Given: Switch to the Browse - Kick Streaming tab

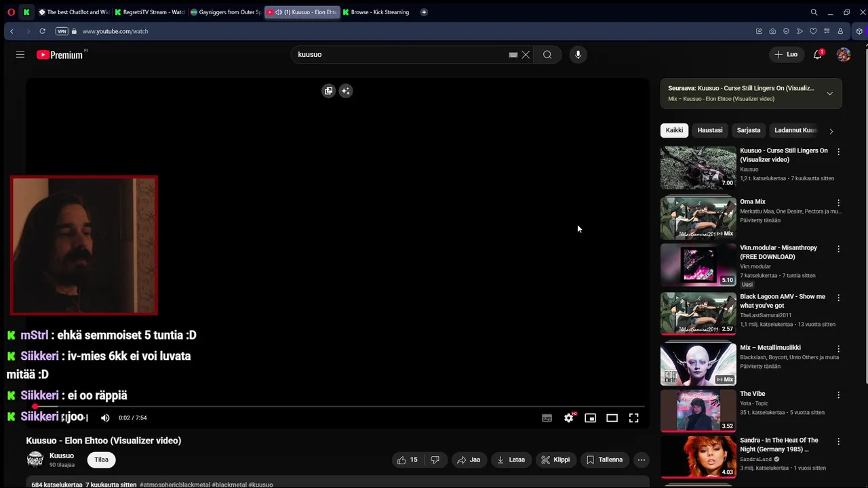Looking at the screenshot, I should click(x=377, y=12).
